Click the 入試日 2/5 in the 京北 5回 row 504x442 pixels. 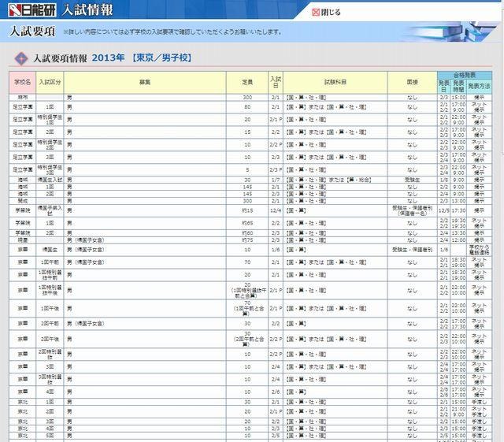276,436
